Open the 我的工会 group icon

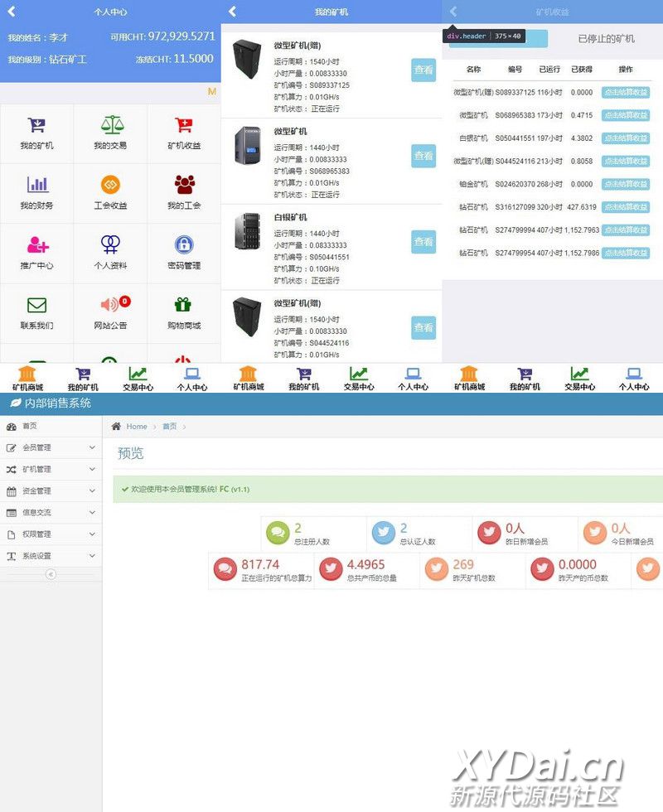(184, 184)
